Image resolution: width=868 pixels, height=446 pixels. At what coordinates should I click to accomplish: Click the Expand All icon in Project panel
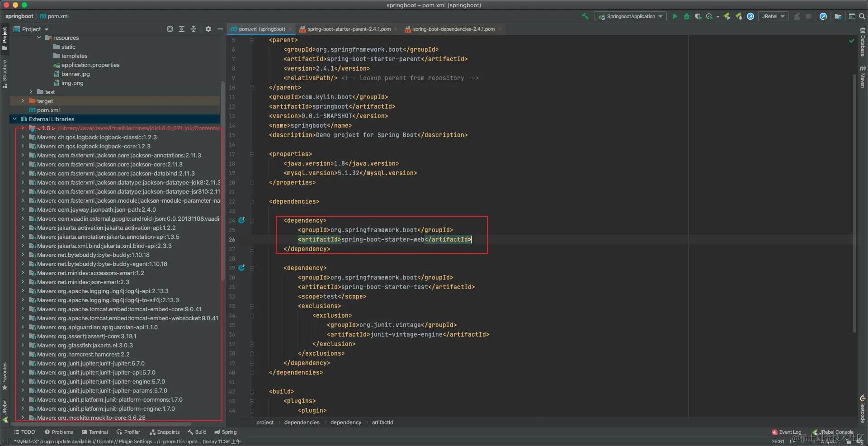coord(182,29)
